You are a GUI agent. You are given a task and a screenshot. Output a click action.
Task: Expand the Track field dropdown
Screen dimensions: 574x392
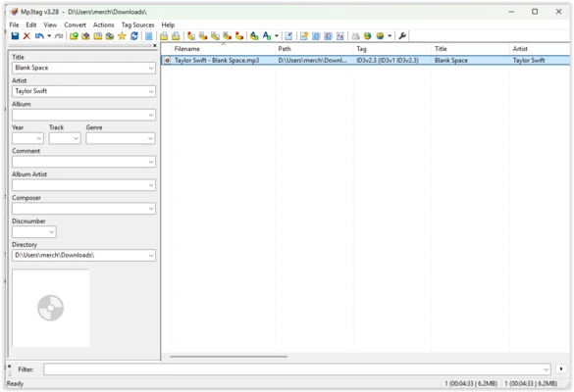pos(76,138)
